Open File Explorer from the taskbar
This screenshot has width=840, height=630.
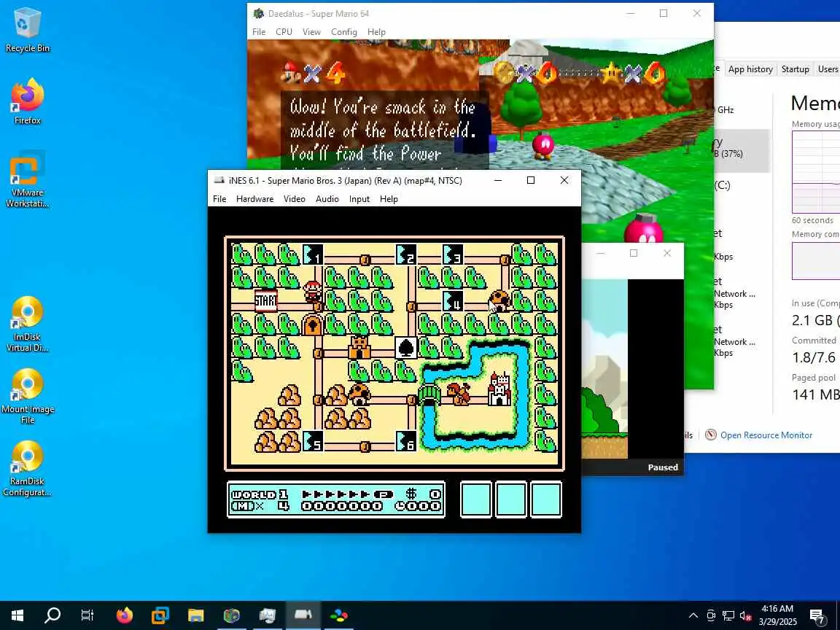[x=195, y=615]
